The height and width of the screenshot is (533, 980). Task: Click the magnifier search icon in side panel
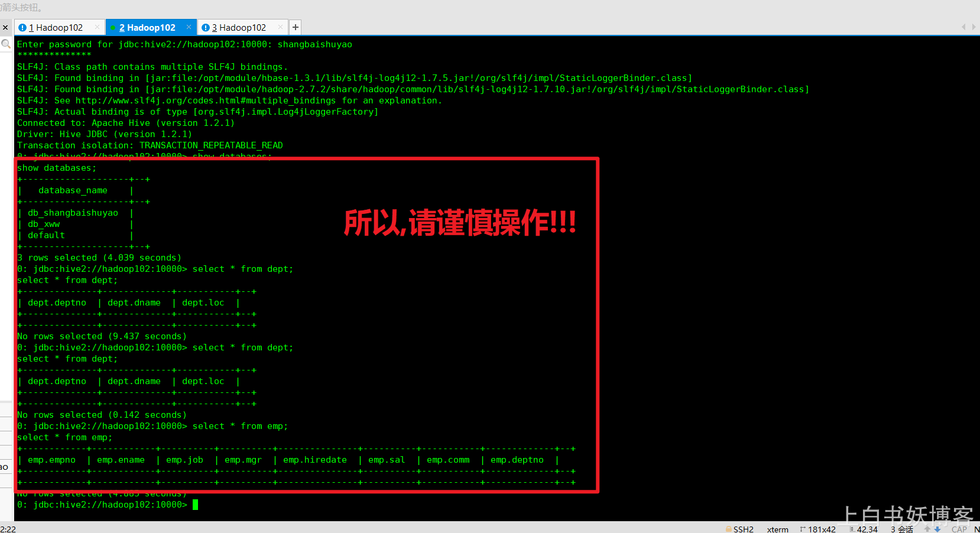click(6, 44)
